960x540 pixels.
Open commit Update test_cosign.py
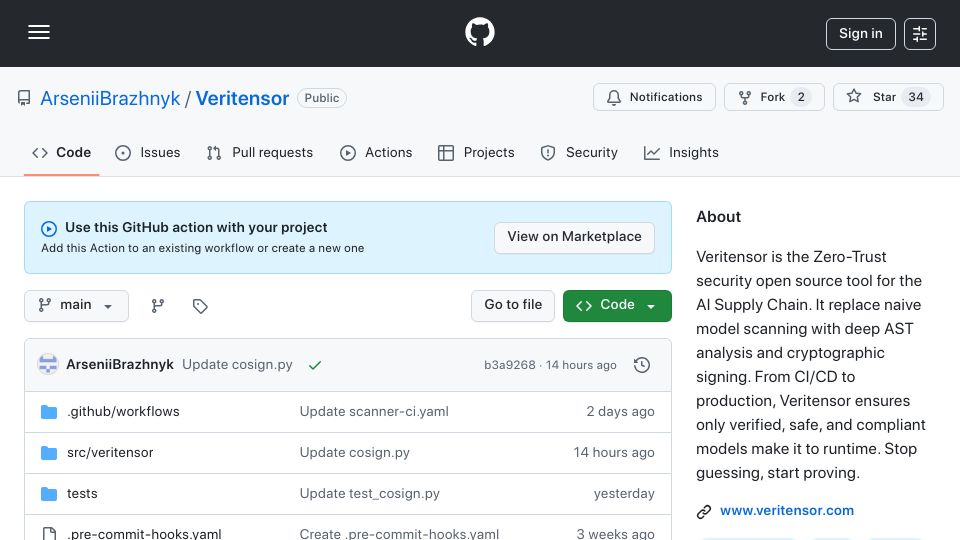[370, 493]
